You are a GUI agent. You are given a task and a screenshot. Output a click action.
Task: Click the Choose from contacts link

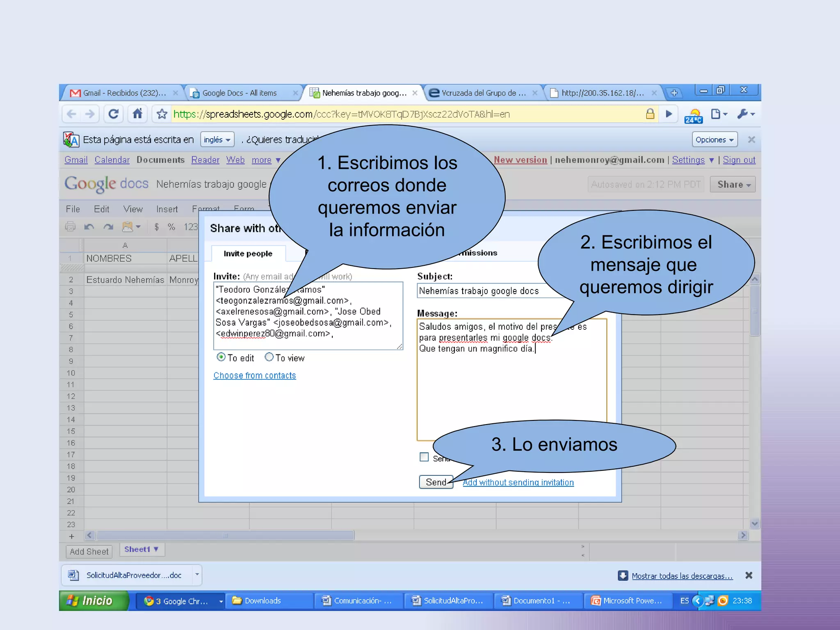point(254,375)
